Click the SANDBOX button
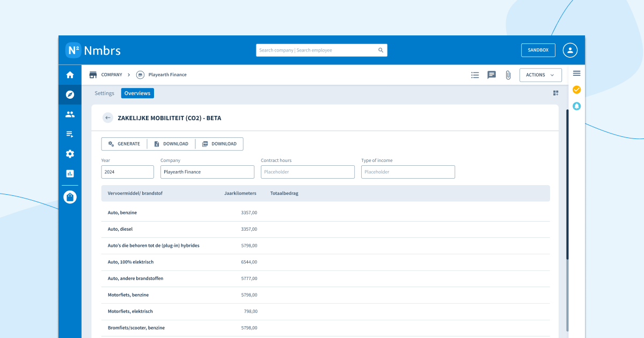Viewport: 644px width, 338px height. pos(538,50)
